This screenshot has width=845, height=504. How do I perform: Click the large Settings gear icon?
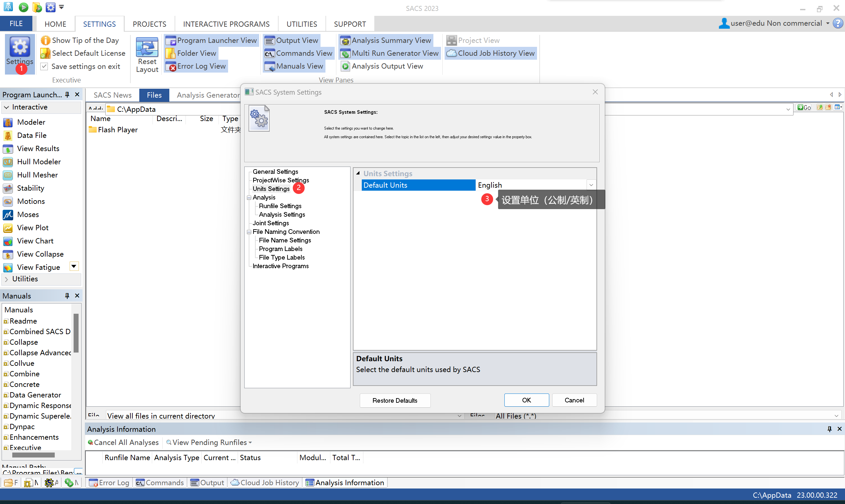coord(20,47)
